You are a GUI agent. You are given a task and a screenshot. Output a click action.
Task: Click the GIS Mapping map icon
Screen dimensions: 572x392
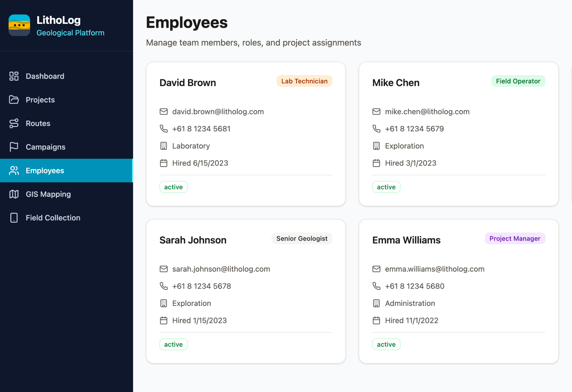click(x=14, y=194)
